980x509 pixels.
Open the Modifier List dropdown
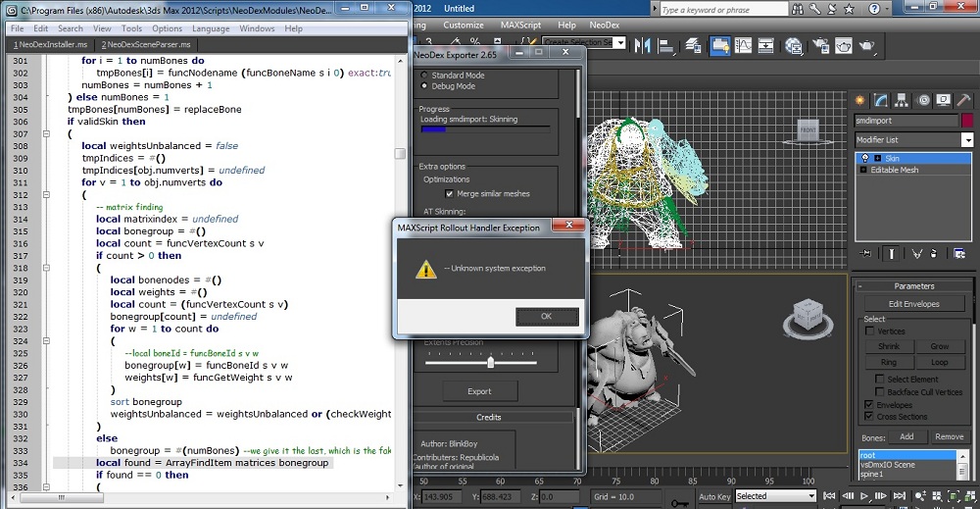(x=967, y=140)
